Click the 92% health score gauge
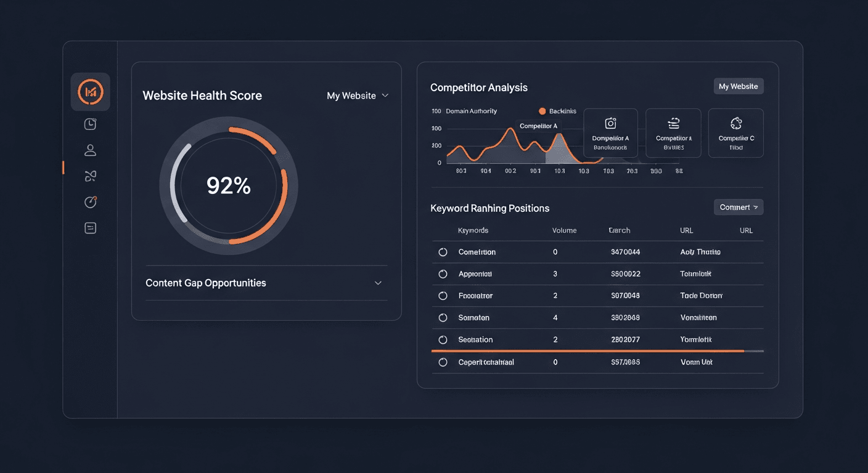Image resolution: width=868 pixels, height=473 pixels. coord(228,185)
